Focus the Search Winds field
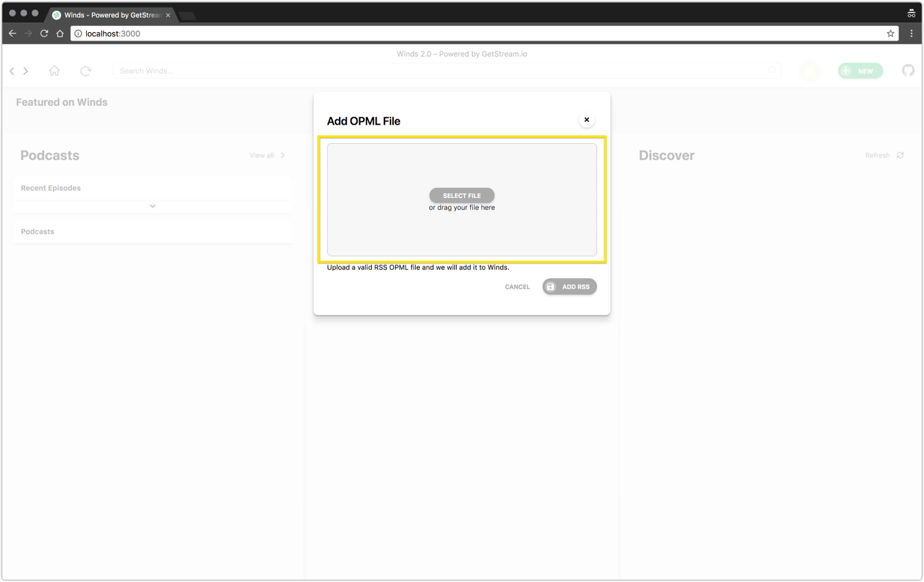Viewport: 924px width, 582px height. [x=446, y=71]
